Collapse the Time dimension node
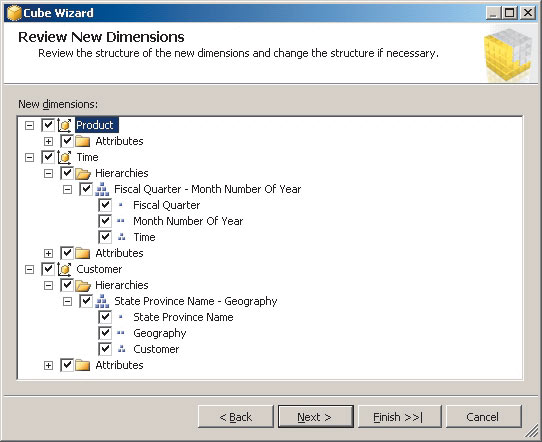542x442 pixels. (x=29, y=158)
